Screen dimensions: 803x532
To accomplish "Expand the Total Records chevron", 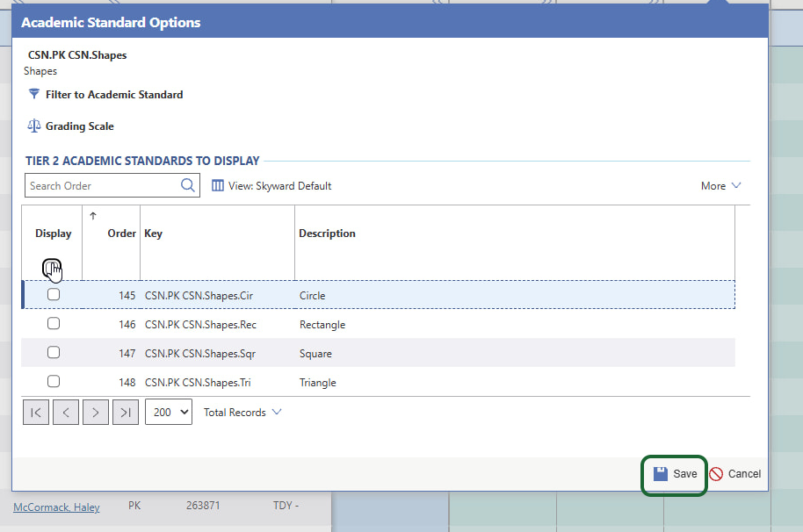I will point(277,412).
